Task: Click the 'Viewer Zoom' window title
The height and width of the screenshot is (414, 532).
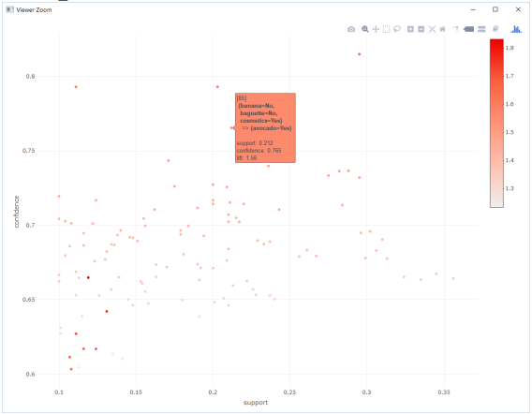Action: pyautogui.click(x=34, y=10)
